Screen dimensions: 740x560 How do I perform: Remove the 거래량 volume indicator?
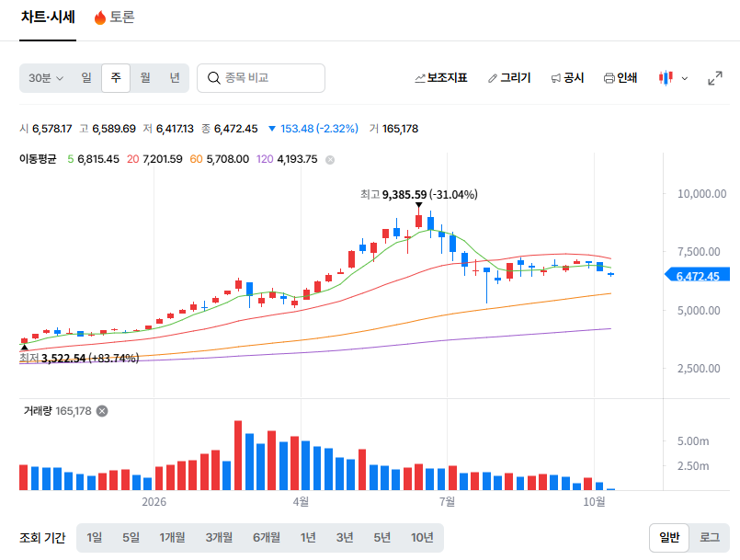tap(102, 411)
